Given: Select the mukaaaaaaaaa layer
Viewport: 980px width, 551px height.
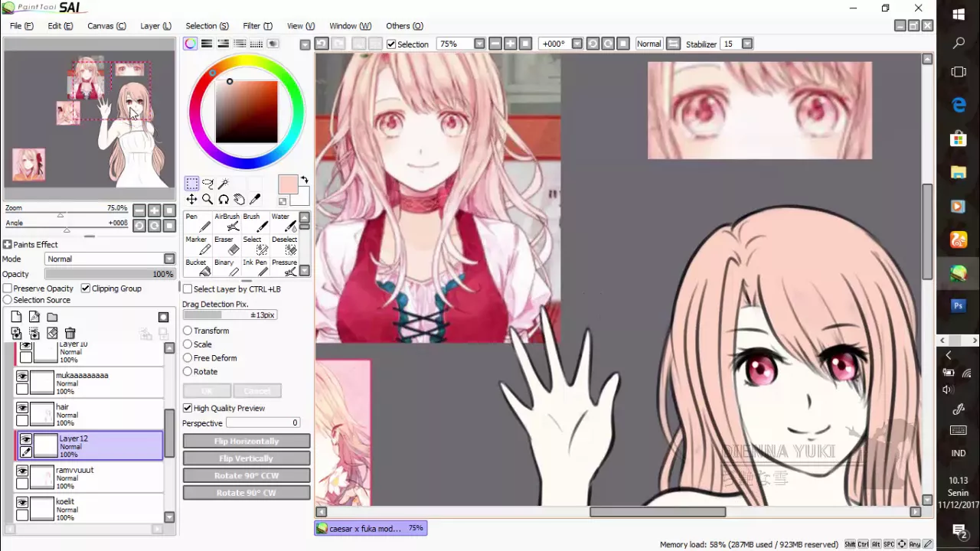Looking at the screenshot, I should click(90, 383).
